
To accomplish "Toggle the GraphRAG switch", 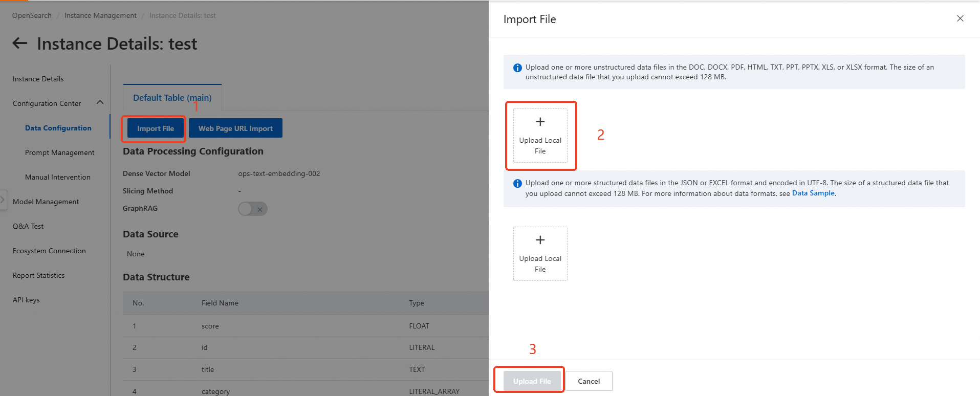I will (253, 209).
